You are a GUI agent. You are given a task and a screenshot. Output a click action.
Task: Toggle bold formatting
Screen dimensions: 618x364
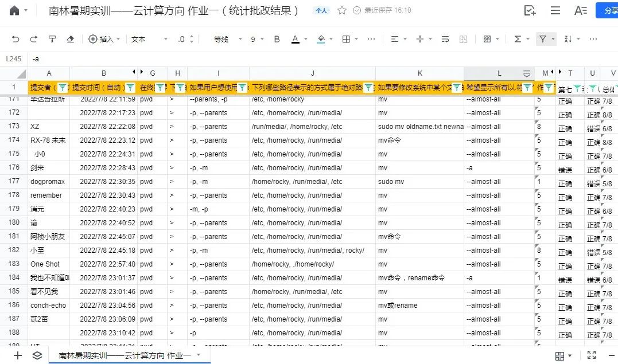(277, 38)
